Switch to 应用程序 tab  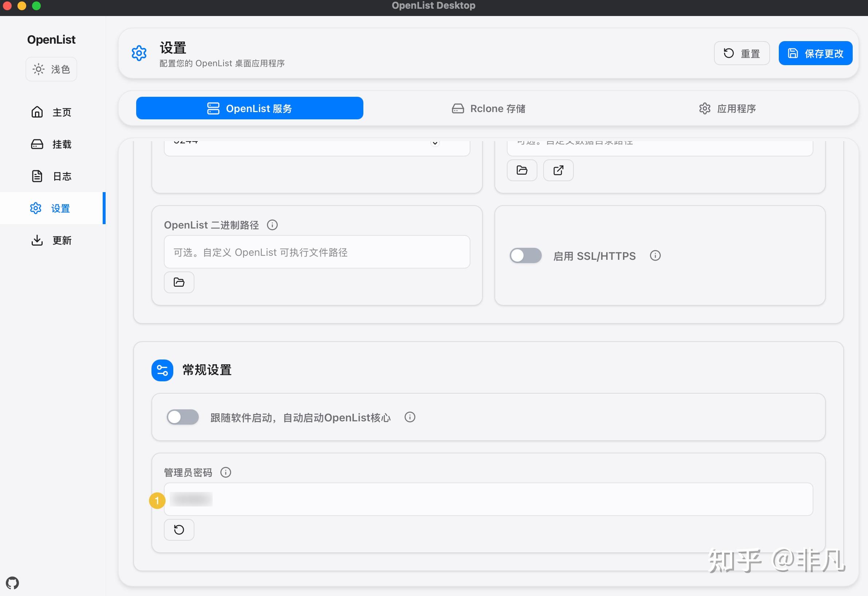pyautogui.click(x=727, y=108)
